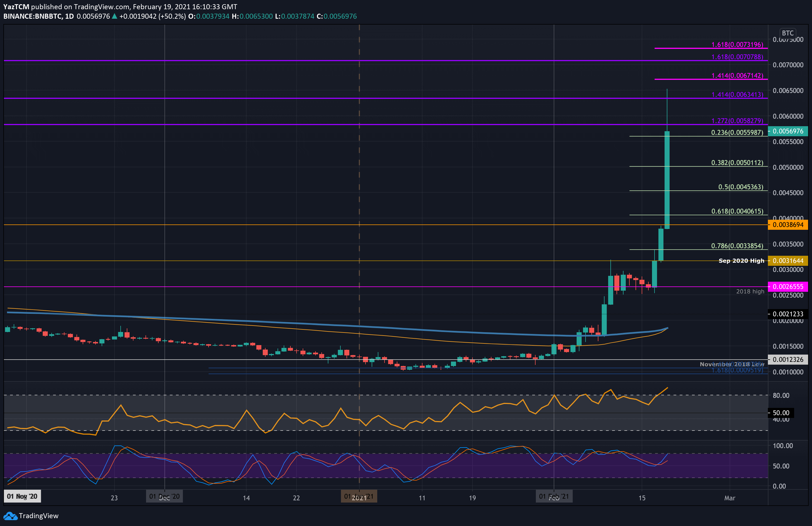Click the BTC currency label on price axis
The width and height of the screenshot is (812, 526).
pos(787,33)
